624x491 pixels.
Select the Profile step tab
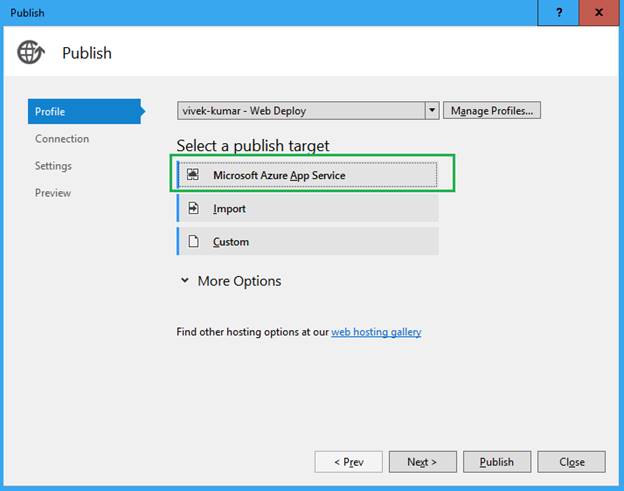[85, 111]
